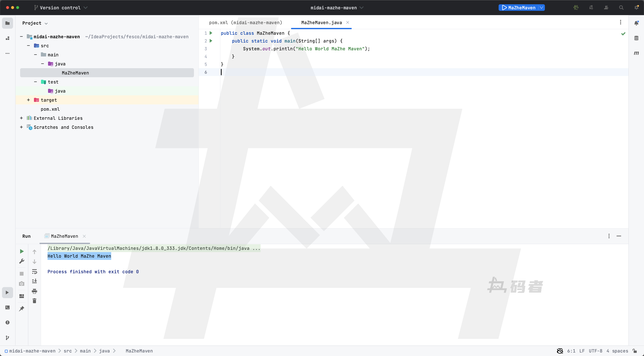Switch to pom.xml editor tab
Viewport: 644px width, 356px height.
pos(245,23)
